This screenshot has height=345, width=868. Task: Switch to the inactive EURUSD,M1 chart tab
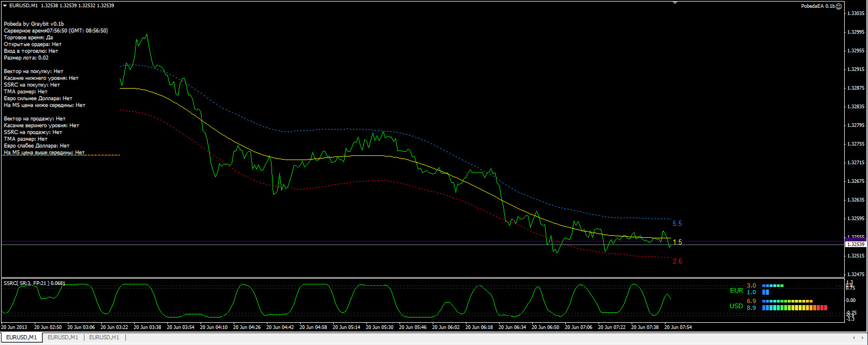pos(63,337)
